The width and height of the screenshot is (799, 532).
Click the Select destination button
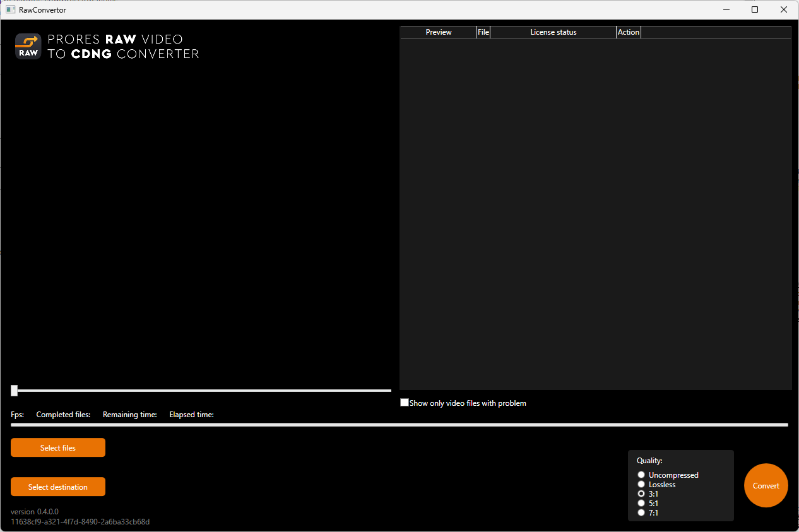click(57, 487)
